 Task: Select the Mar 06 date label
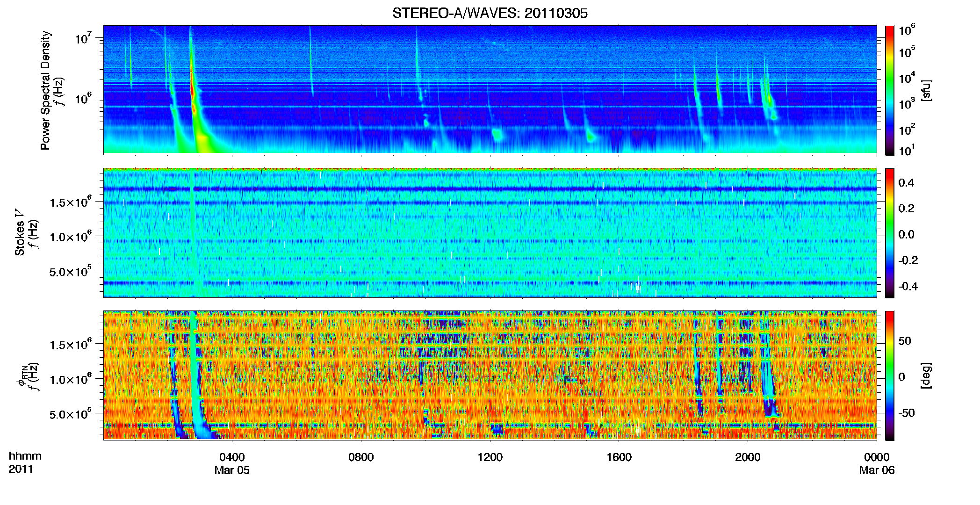tap(877, 470)
